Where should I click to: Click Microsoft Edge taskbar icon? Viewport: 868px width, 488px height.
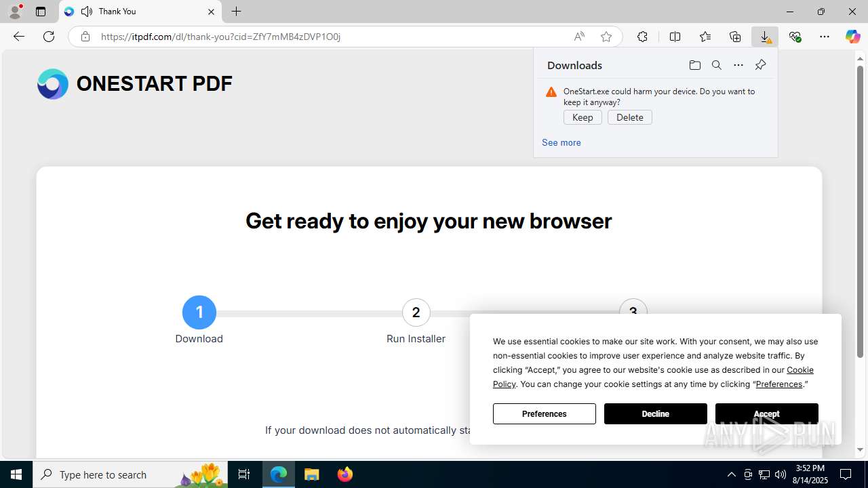click(279, 474)
